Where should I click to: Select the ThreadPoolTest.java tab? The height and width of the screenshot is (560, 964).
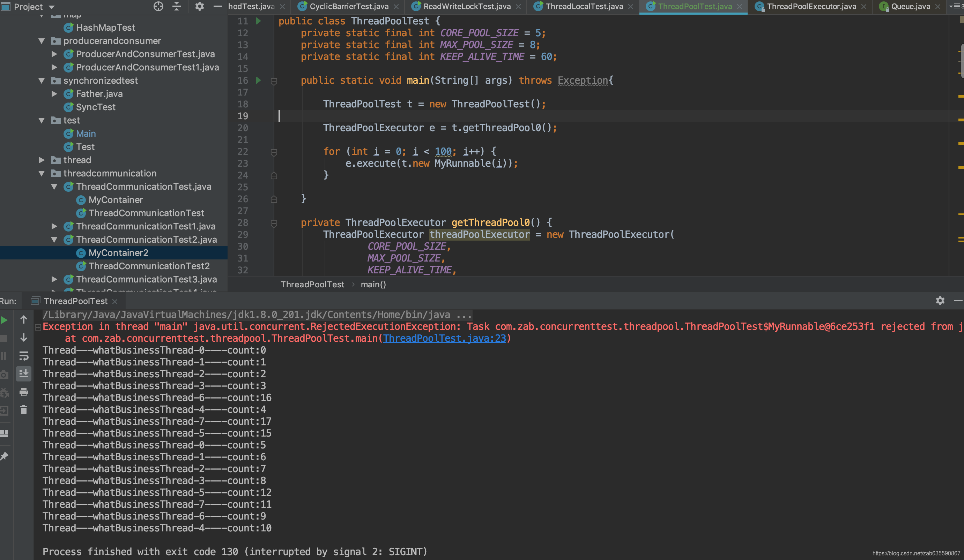(694, 7)
